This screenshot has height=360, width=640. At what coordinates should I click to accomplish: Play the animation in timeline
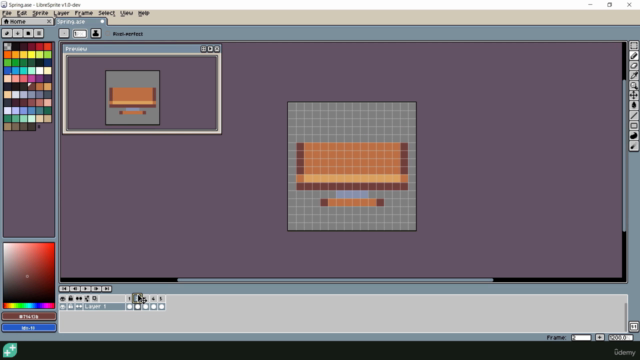[85, 289]
